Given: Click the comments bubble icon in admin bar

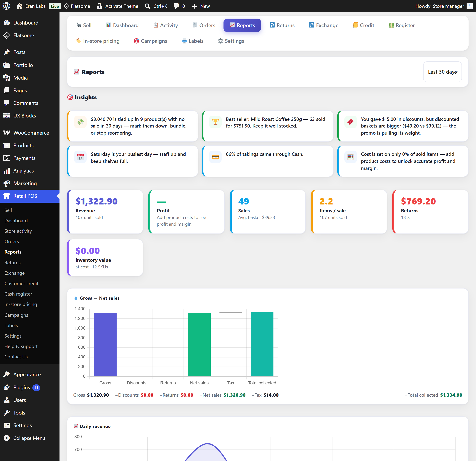Looking at the screenshot, I should (176, 6).
